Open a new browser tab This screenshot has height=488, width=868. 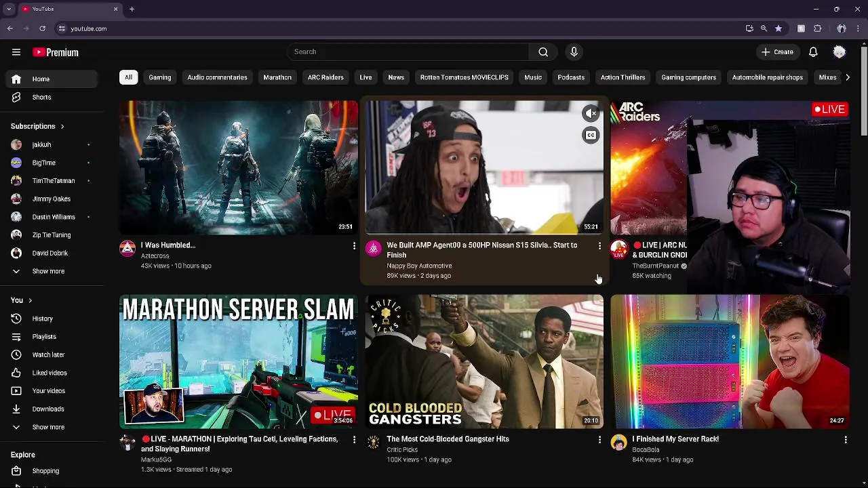click(x=132, y=9)
